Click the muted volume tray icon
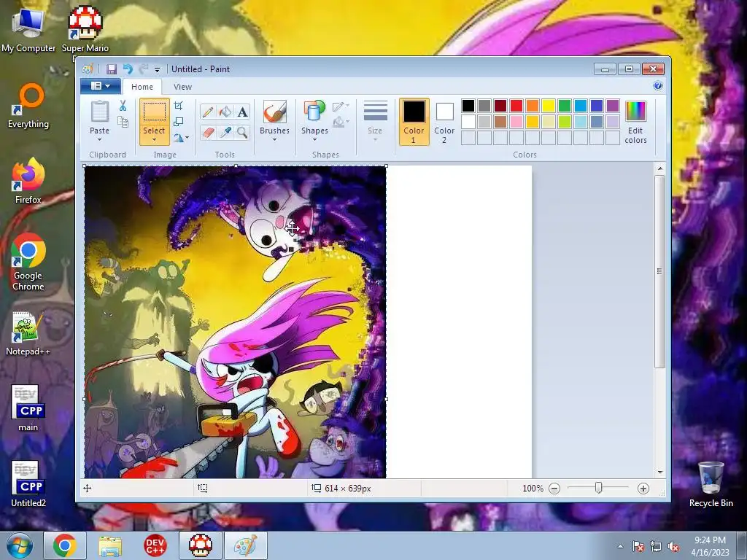 click(x=673, y=547)
